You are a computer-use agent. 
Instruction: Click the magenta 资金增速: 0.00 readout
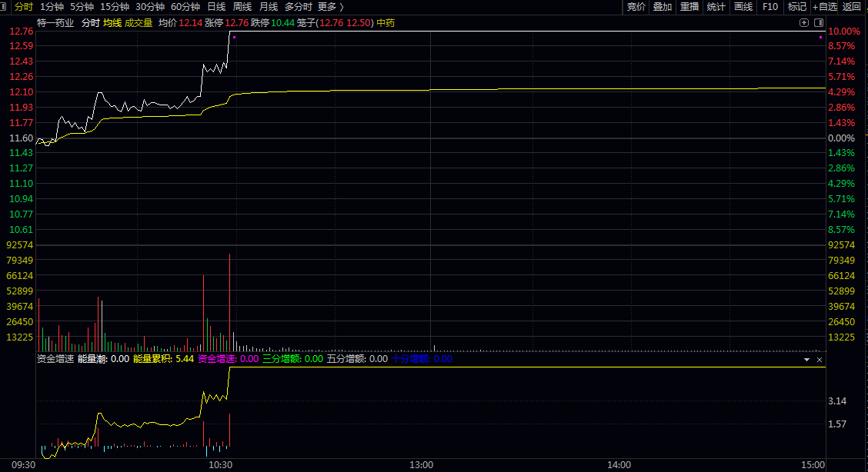(x=228, y=359)
